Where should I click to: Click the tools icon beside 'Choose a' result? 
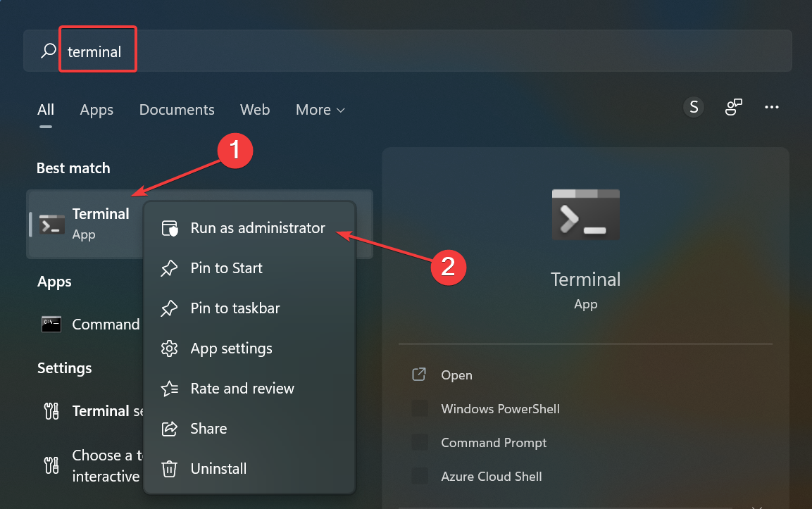(x=51, y=465)
